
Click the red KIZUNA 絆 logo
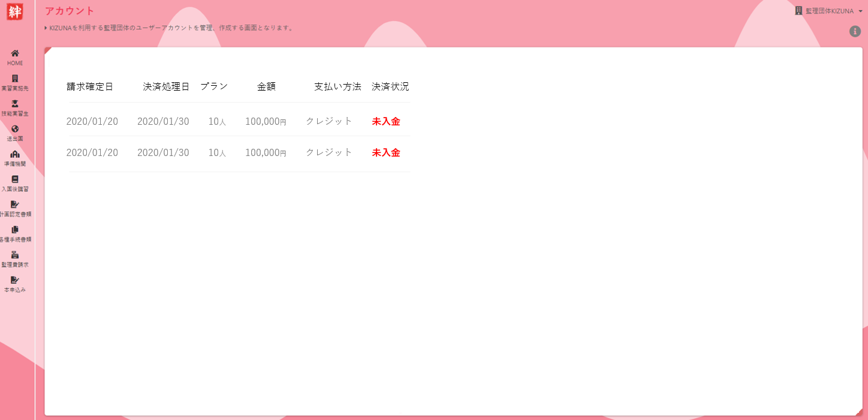pyautogui.click(x=15, y=11)
